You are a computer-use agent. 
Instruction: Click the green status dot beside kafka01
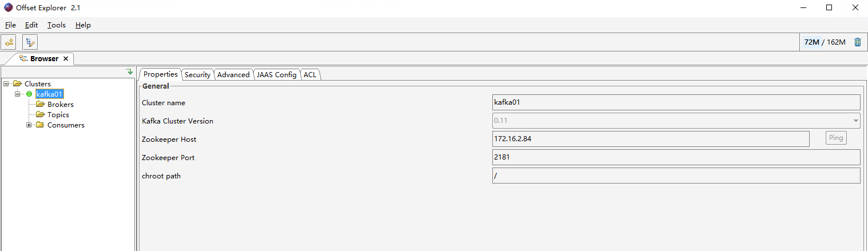pos(29,94)
